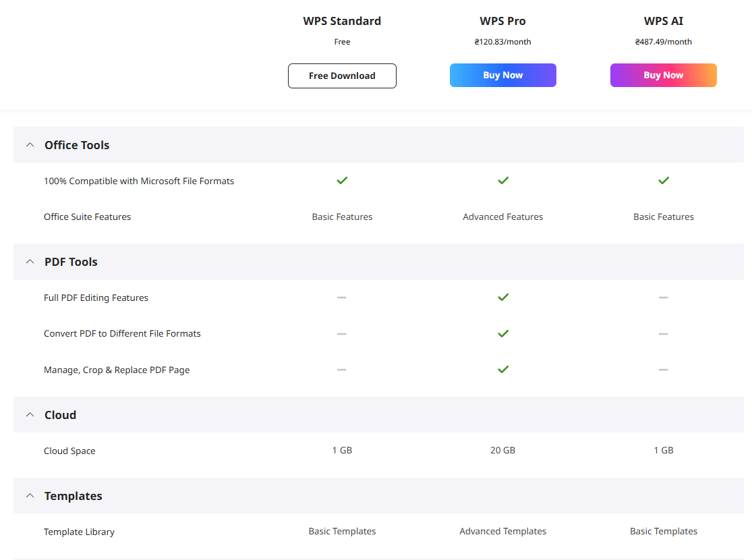Collapse the PDF Tools section

(30, 261)
